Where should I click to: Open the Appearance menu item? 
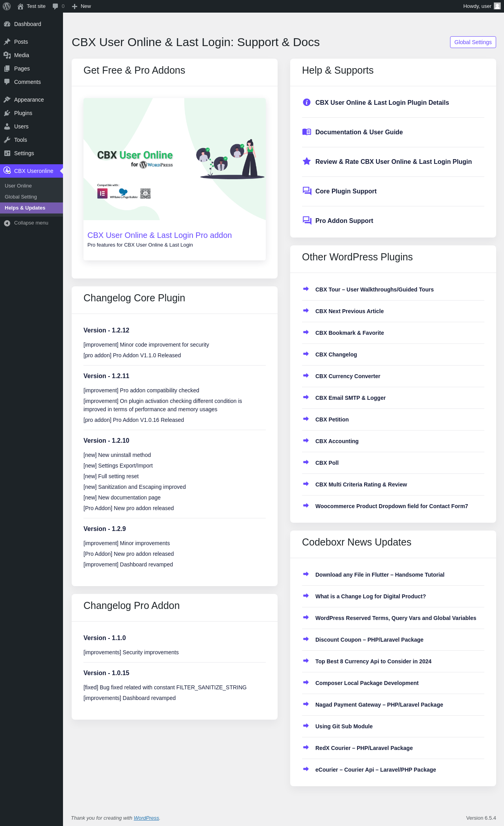pos(31,100)
